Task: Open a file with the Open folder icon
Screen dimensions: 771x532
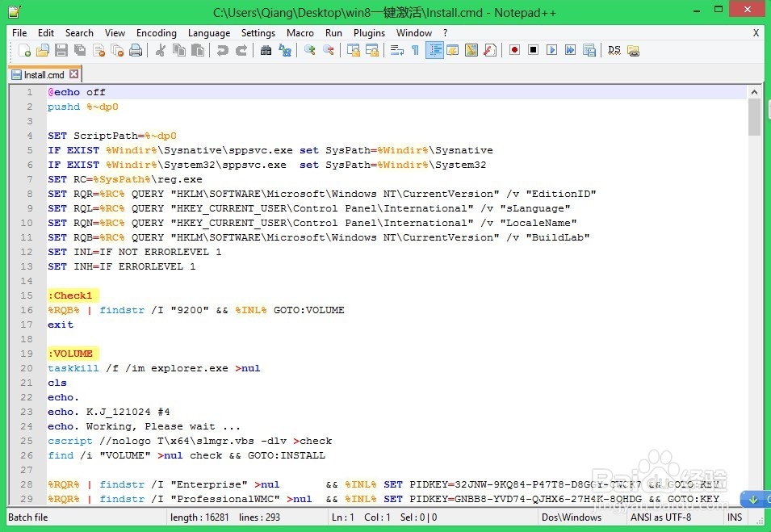Action: pos(43,50)
